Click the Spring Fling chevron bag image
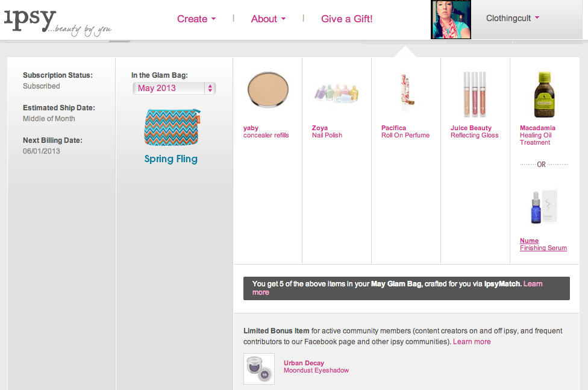The height and width of the screenshot is (390, 588). (x=171, y=127)
